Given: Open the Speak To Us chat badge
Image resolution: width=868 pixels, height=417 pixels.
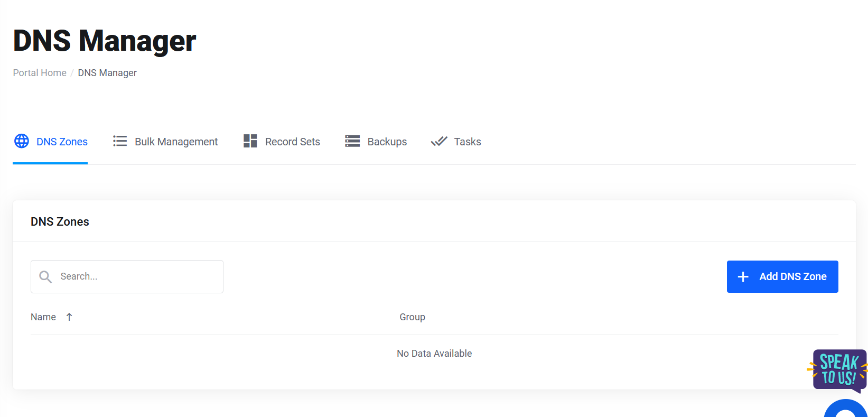Looking at the screenshot, I should pyautogui.click(x=838, y=369).
